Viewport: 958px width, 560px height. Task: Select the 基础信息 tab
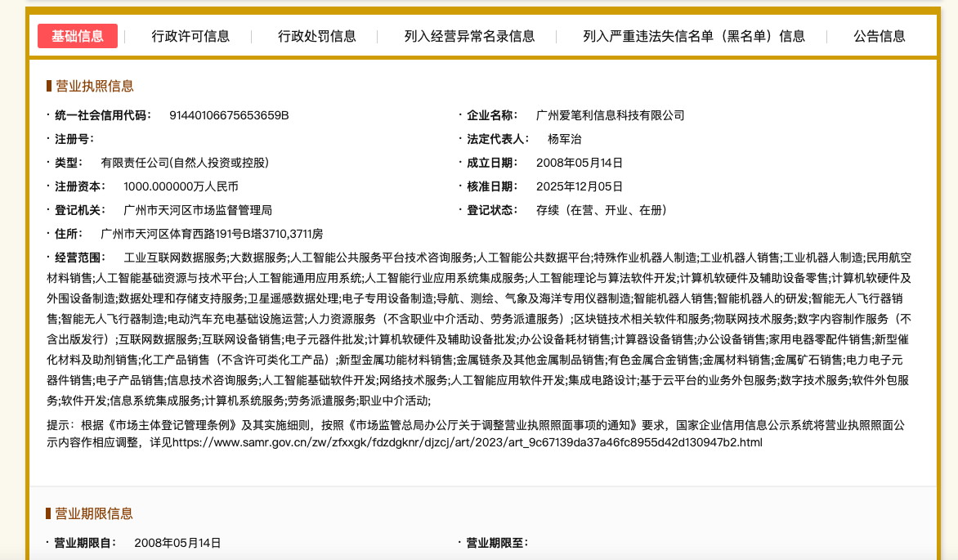78,36
